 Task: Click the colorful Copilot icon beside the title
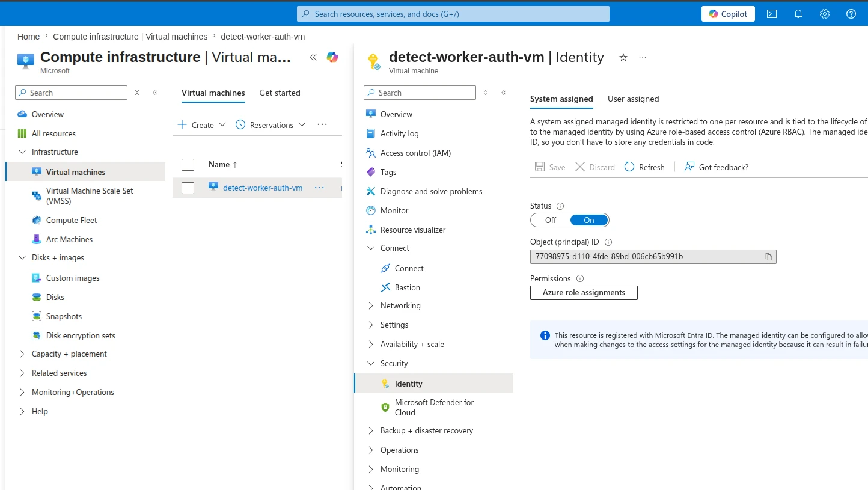(332, 57)
